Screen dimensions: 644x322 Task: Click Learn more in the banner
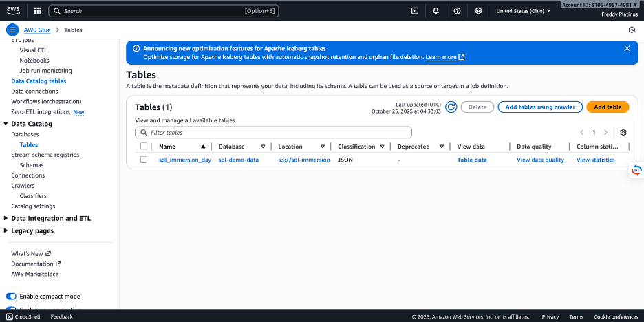[444, 57]
